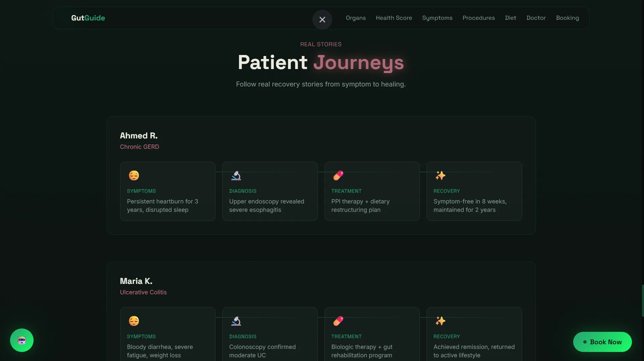Click the sparkles icon in Maria's Recovery card
Viewport: 644px width, 361px height.
(440, 321)
